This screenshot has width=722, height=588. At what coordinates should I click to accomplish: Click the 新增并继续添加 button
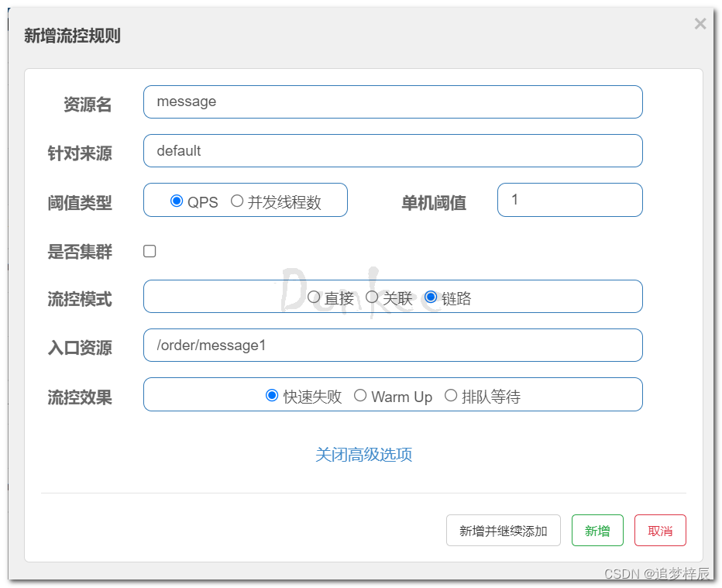(504, 531)
